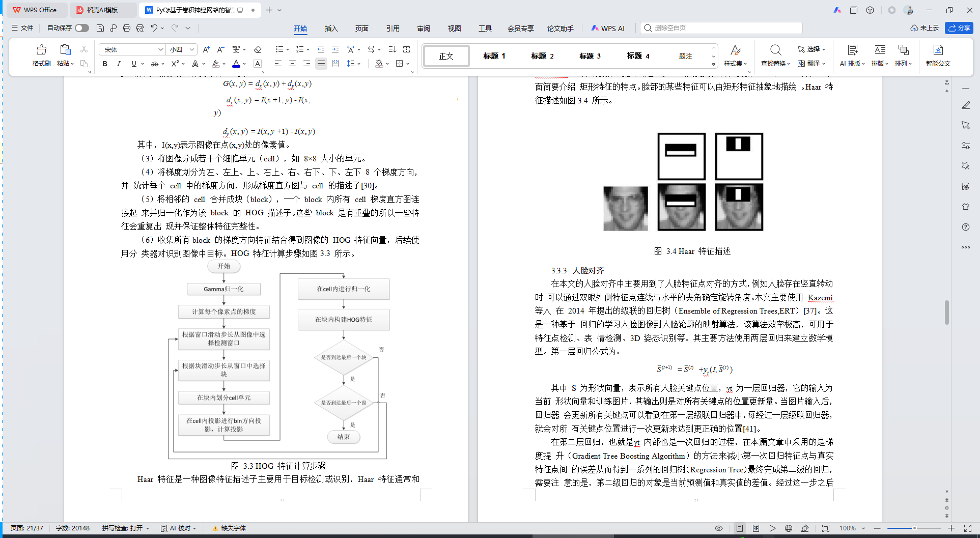The height and width of the screenshot is (538, 980).
Task: Toggle the AutoSave (自动保存) switch
Action: click(x=81, y=28)
